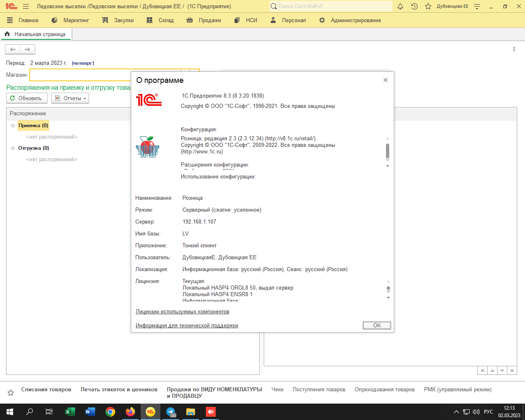
Task: Click the search box Поиск Ctrl+Shift+F
Action: pos(331,6)
